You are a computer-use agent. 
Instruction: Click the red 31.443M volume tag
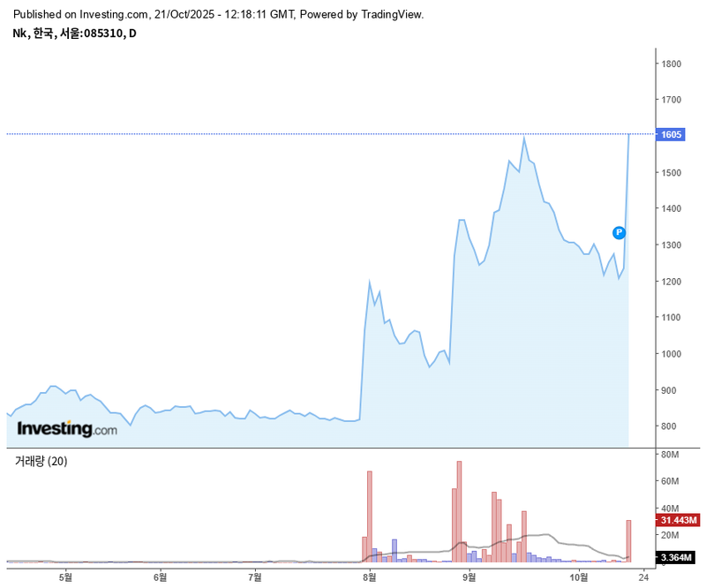tap(678, 521)
